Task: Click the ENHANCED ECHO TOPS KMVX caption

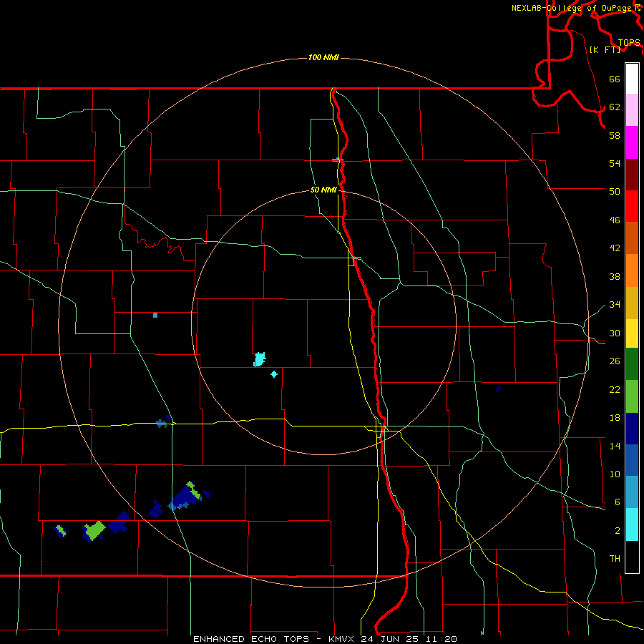Action: (x=325, y=639)
